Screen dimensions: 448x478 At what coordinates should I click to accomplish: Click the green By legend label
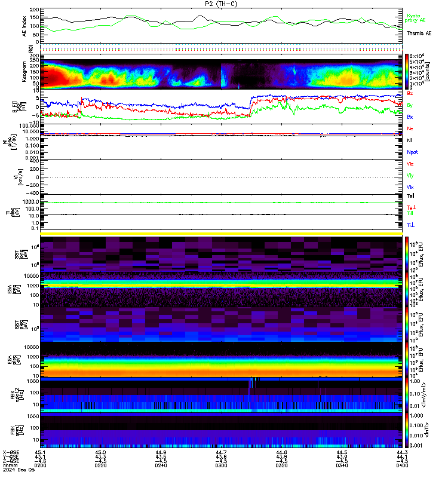pos(410,105)
